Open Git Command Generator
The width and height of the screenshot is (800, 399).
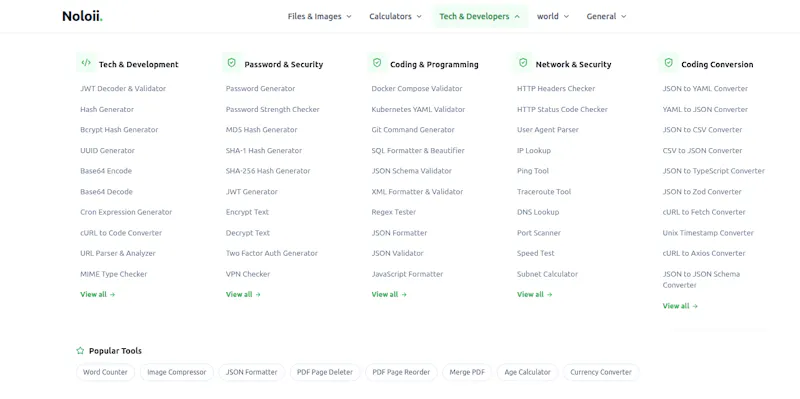413,130
